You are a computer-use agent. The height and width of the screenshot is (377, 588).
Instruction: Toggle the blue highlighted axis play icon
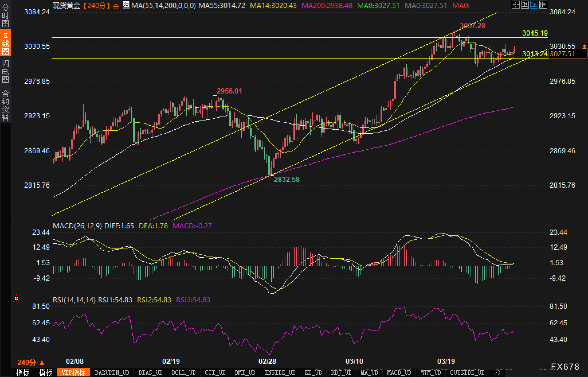pos(534,5)
